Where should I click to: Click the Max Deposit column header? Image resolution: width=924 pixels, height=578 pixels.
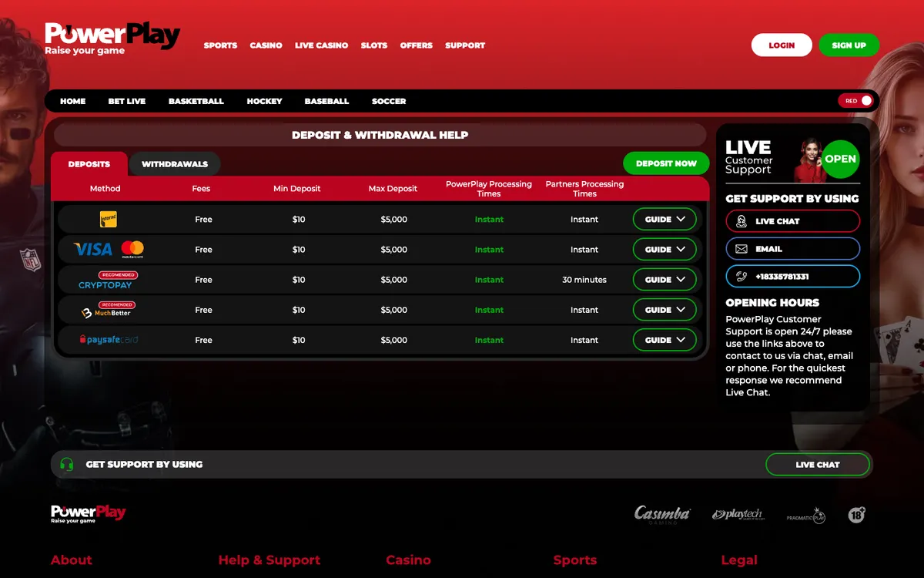click(x=393, y=189)
